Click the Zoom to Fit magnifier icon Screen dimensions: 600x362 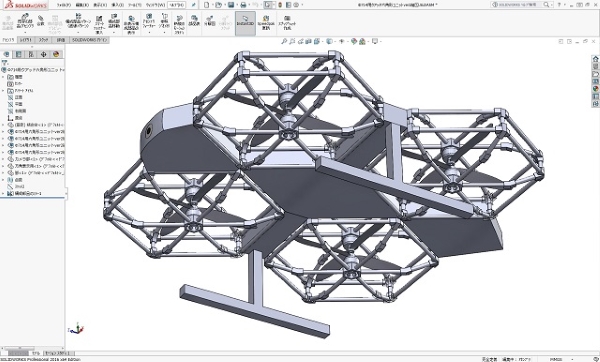pos(284,41)
